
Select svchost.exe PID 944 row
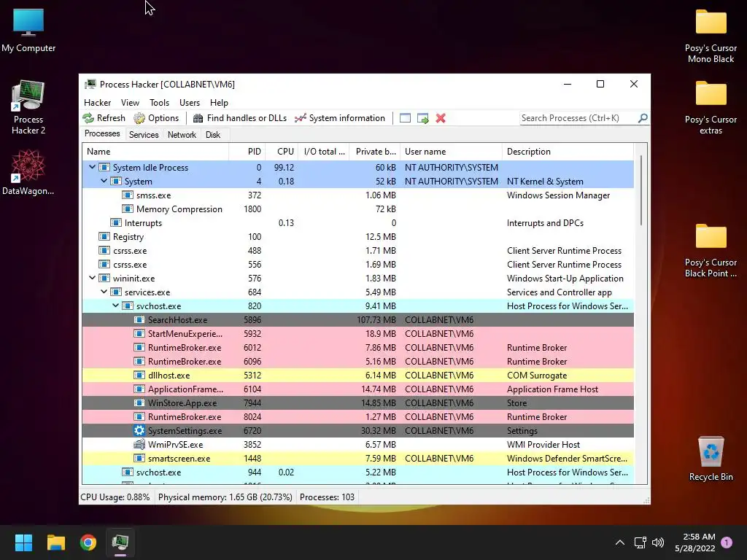[x=357, y=472]
